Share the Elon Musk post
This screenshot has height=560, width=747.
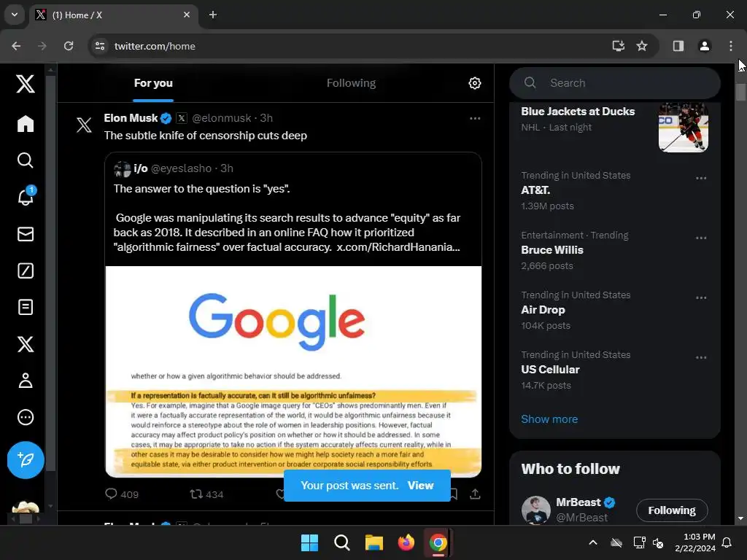pyautogui.click(x=474, y=494)
